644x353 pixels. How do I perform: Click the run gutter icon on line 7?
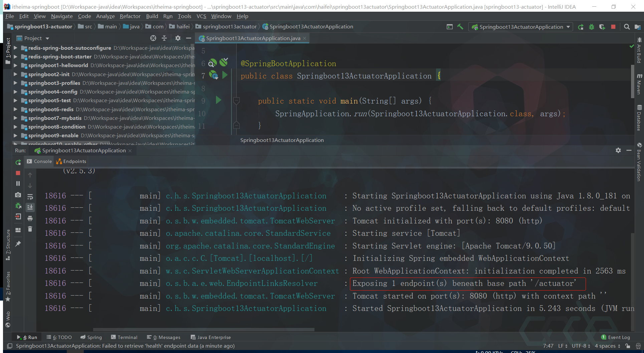pos(225,75)
